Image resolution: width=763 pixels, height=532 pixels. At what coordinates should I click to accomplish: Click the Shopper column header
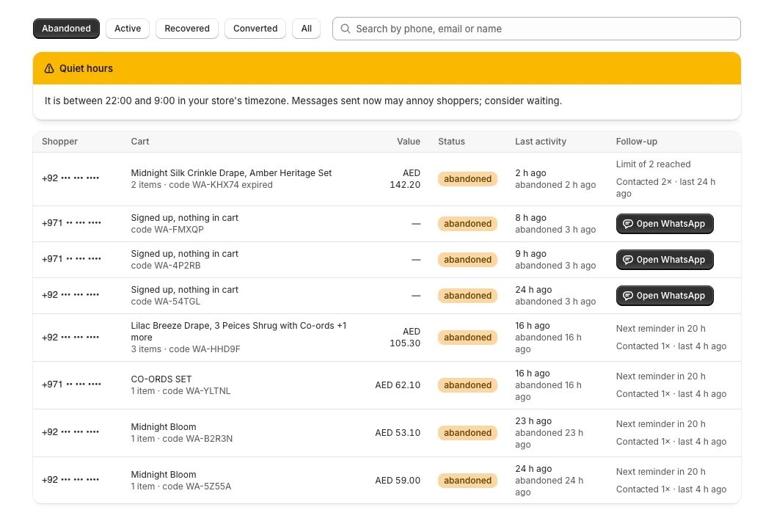[60, 142]
